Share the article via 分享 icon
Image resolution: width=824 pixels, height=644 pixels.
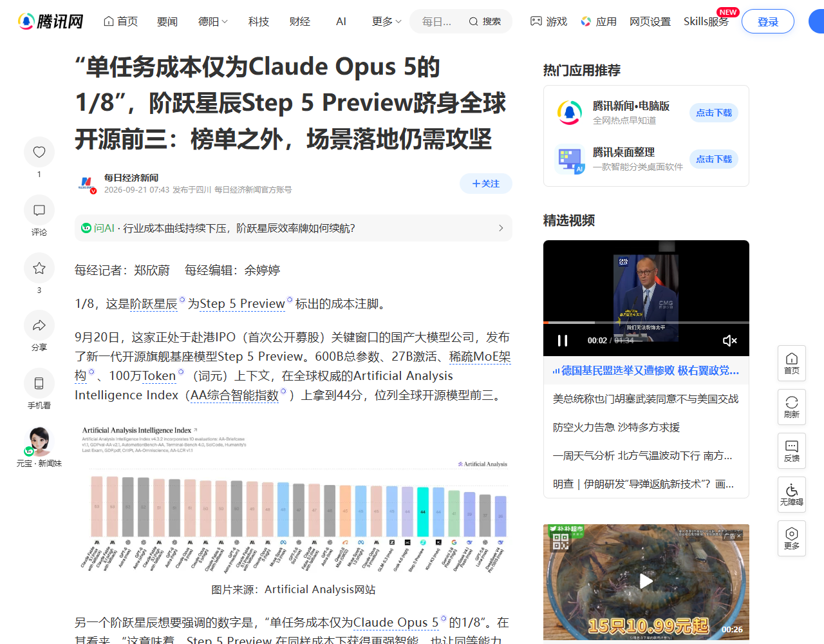[x=39, y=325]
